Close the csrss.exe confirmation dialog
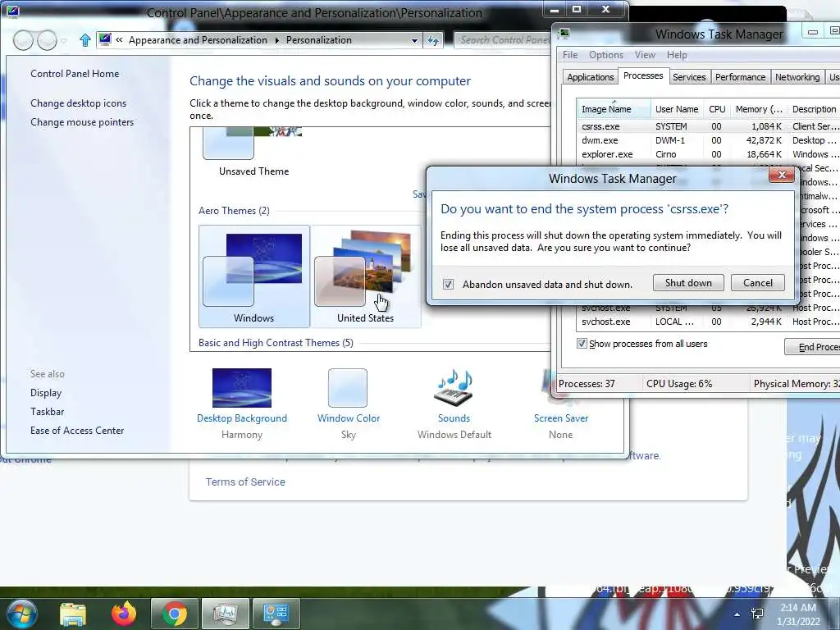Screen dimensions: 840x630 (x=782, y=176)
